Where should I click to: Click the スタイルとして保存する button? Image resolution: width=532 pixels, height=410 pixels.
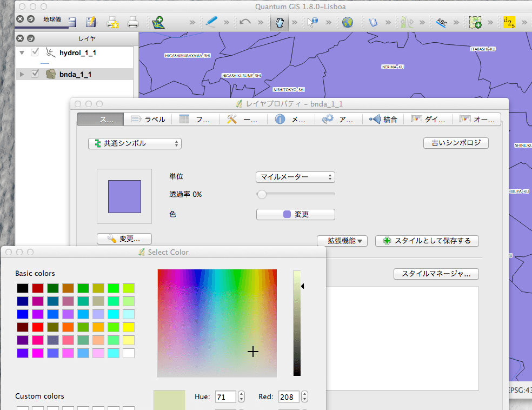(427, 241)
